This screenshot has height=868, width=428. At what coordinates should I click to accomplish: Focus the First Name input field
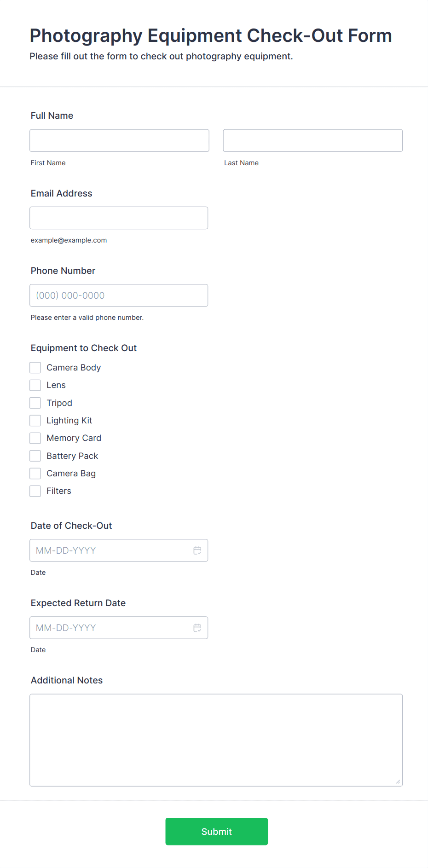[x=119, y=140]
